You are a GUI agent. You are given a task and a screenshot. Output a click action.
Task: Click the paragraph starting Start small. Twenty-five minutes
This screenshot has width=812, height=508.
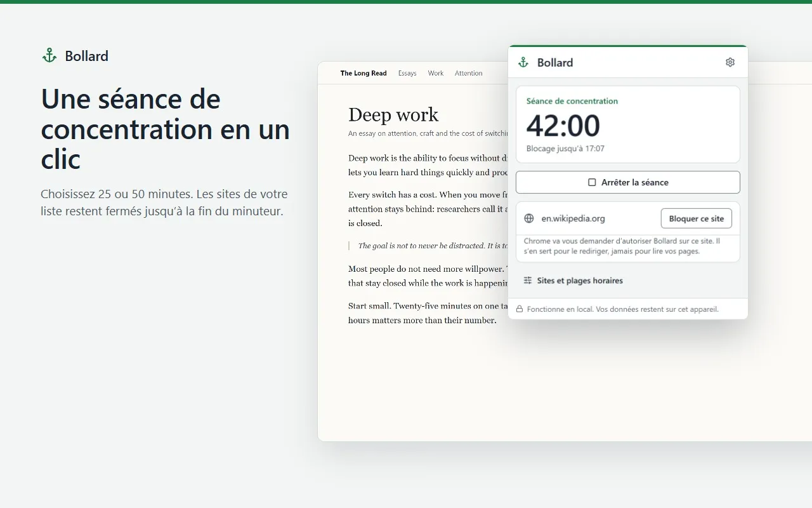[x=428, y=313]
